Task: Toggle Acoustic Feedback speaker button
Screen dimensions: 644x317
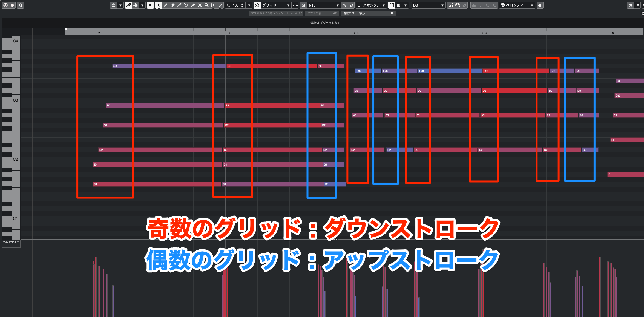Action: 150,5
